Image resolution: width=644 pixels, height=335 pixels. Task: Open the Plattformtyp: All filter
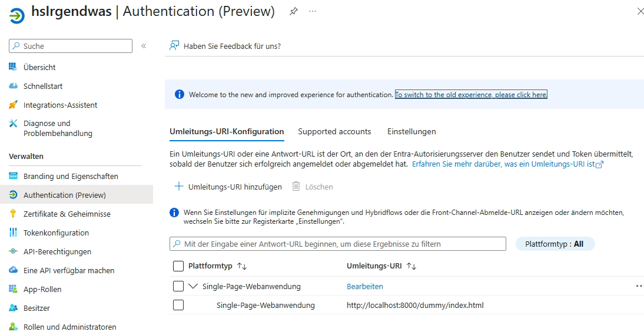coord(555,244)
